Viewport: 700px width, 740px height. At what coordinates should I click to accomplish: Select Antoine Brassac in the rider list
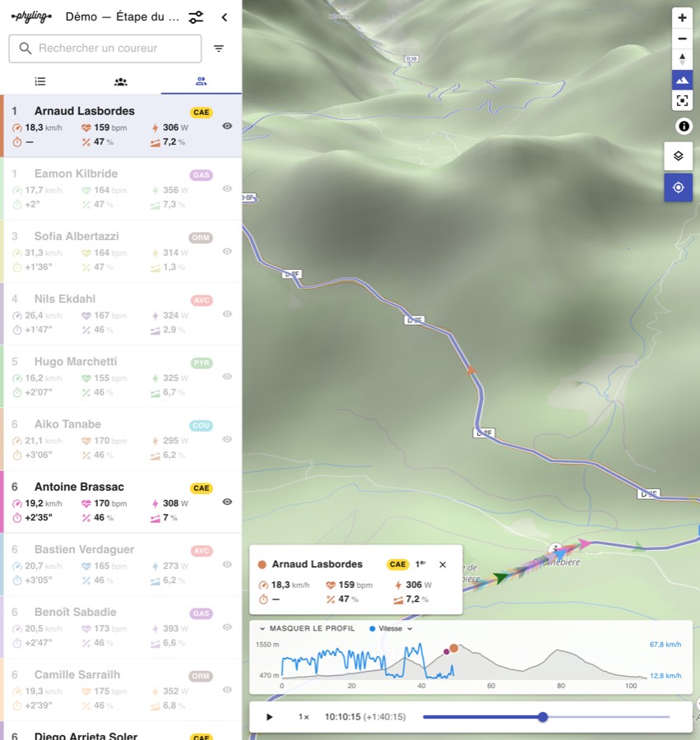(121, 502)
